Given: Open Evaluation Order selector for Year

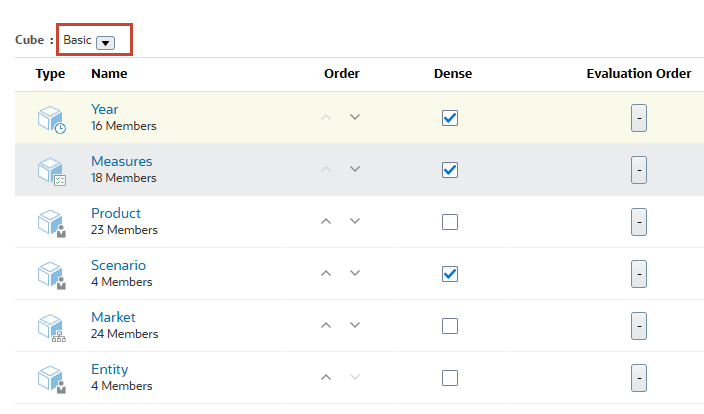Looking at the screenshot, I should (640, 118).
